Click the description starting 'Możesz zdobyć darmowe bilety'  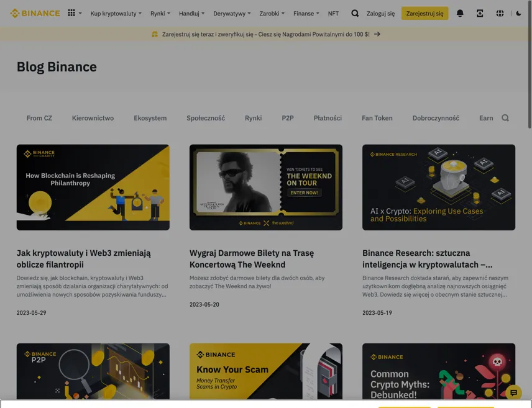pyautogui.click(x=257, y=282)
